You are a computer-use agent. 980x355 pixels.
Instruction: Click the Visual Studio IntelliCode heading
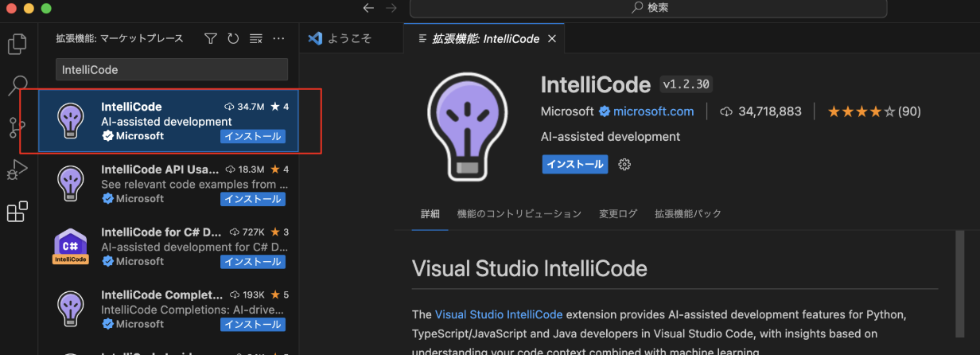pyautogui.click(x=530, y=268)
